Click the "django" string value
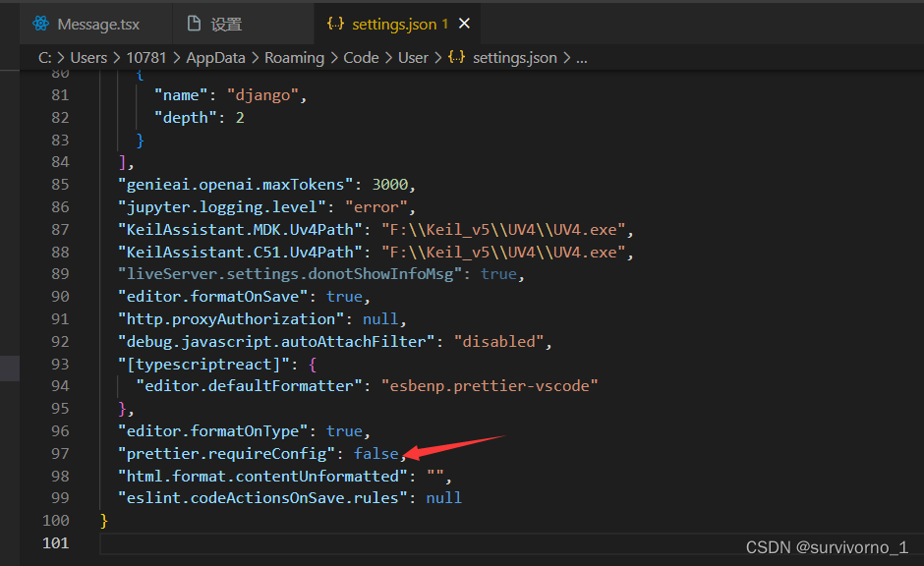The image size is (924, 566). click(x=262, y=95)
